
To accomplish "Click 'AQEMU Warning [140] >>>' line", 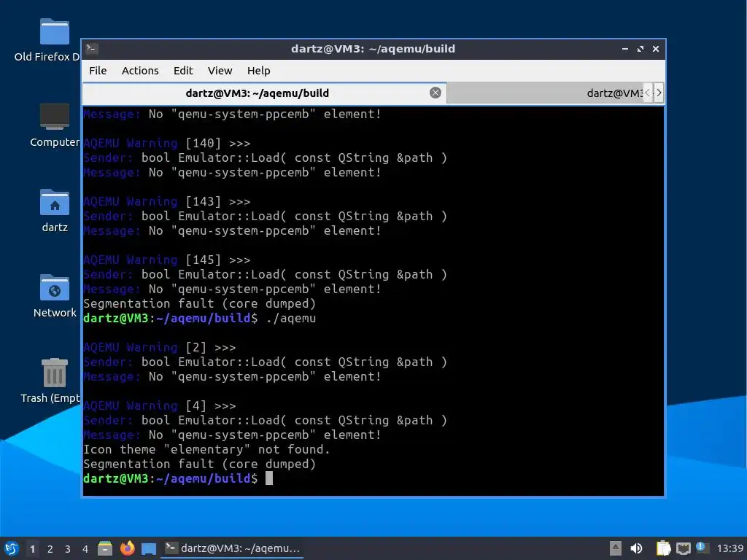I will tap(166, 144).
